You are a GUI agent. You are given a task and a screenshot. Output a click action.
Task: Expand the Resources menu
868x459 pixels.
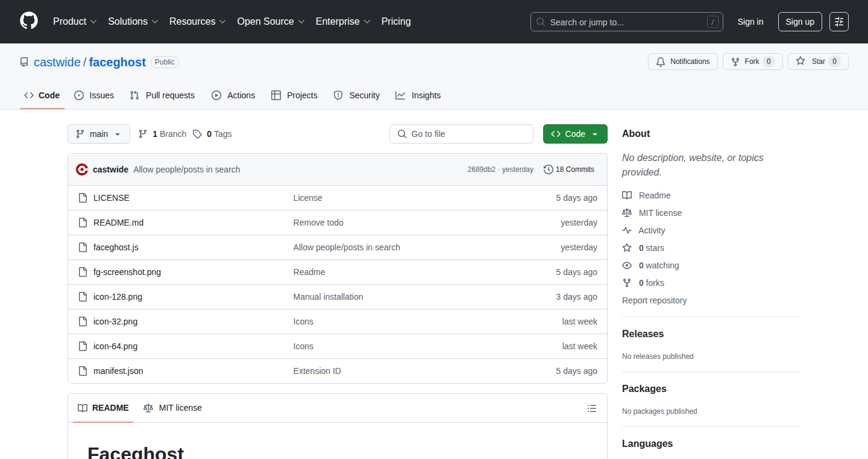tap(198, 22)
